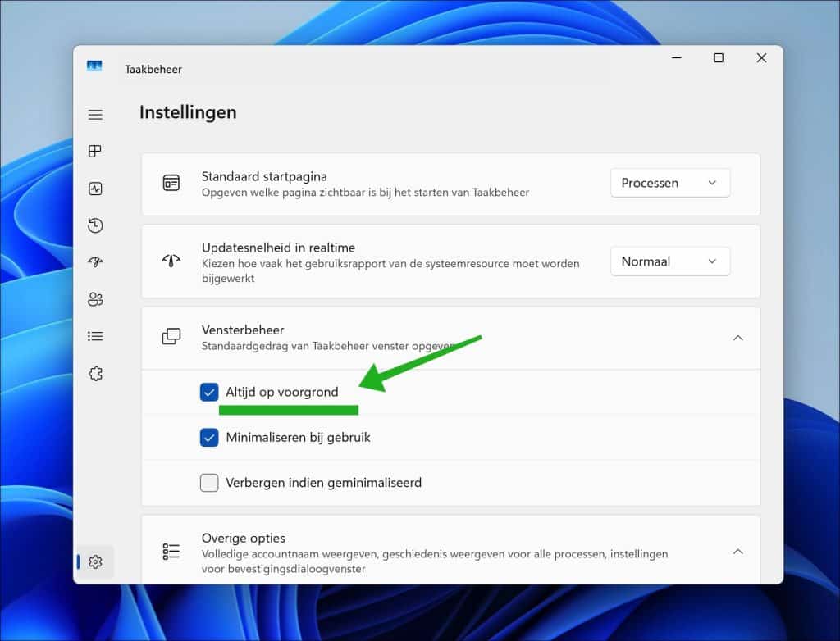
Task: Click the Standaard startpagina page icon
Action: coord(171,183)
